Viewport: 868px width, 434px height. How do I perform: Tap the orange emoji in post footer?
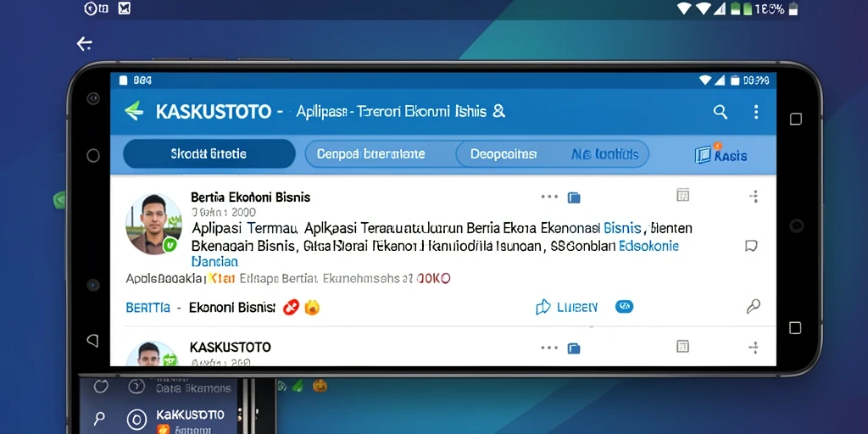coord(312,307)
